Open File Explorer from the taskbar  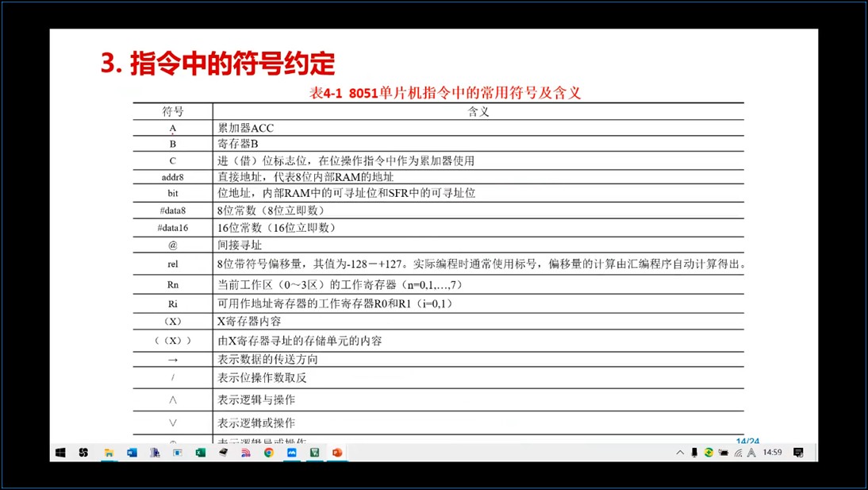[109, 453]
